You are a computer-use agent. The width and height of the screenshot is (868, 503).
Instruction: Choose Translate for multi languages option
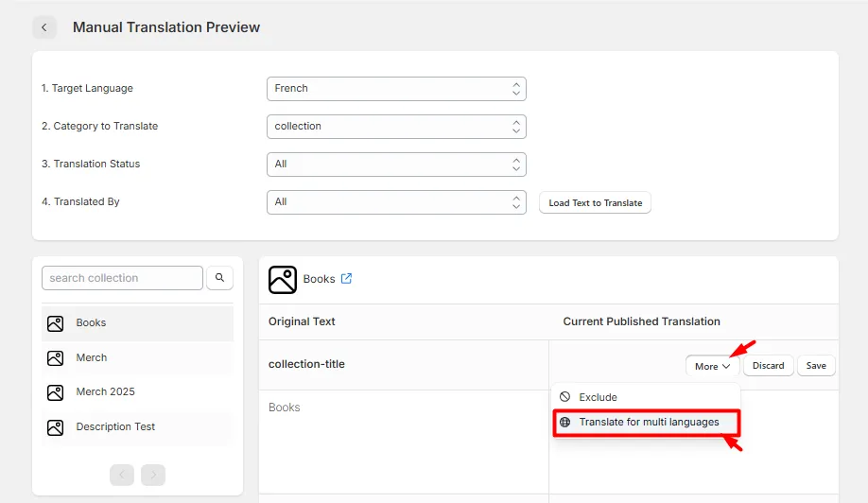(x=646, y=423)
